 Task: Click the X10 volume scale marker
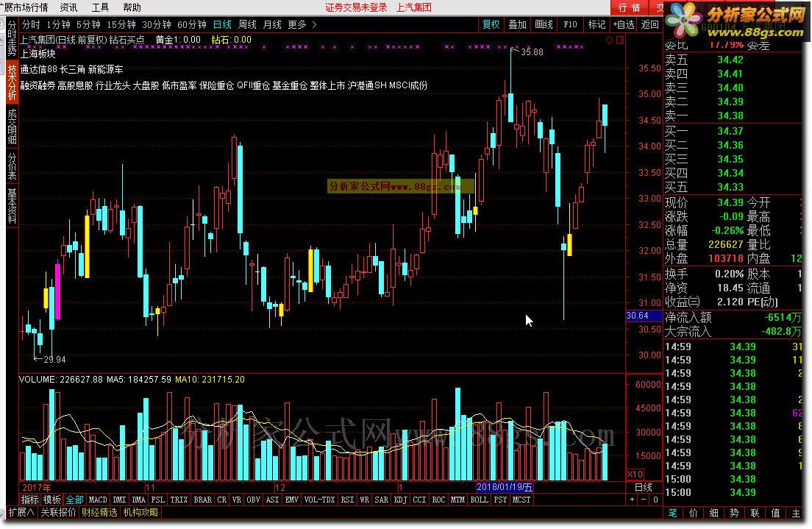[x=635, y=474]
